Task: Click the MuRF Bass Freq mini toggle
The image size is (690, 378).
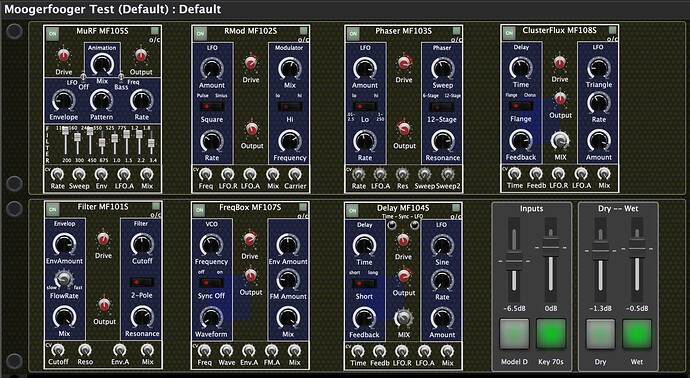Action: (x=121, y=77)
